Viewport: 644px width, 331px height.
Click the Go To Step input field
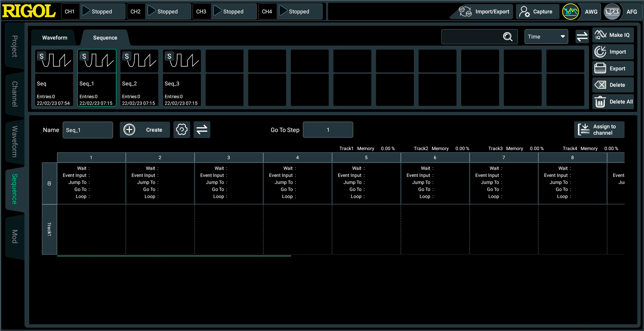pos(328,130)
